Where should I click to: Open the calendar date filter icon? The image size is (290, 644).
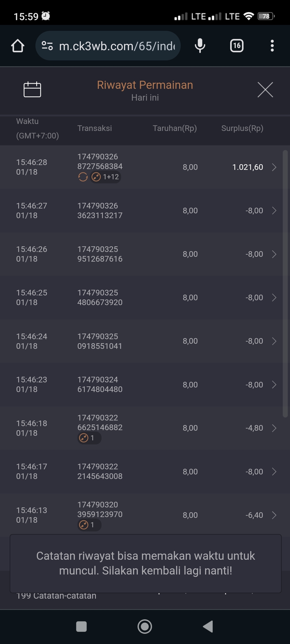pyautogui.click(x=32, y=90)
